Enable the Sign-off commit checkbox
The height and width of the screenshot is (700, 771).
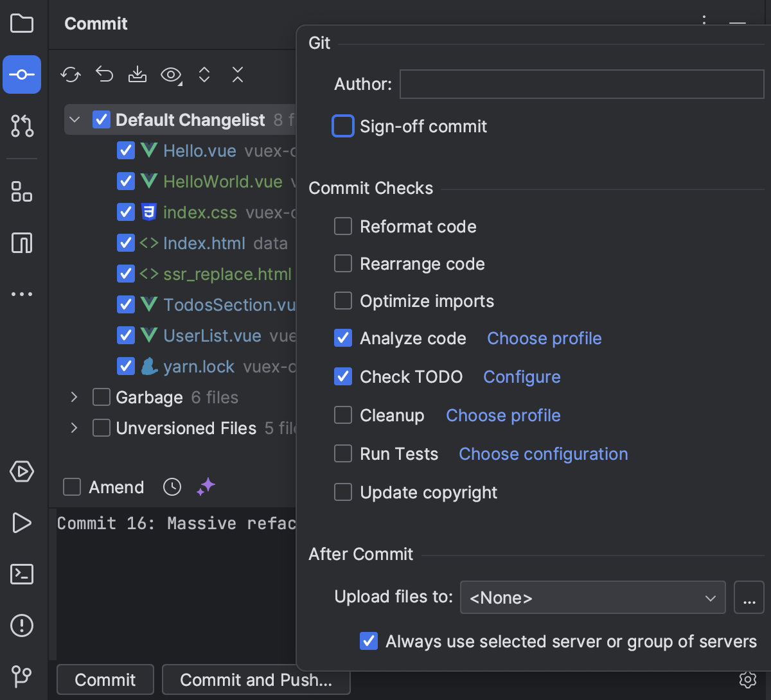click(343, 127)
